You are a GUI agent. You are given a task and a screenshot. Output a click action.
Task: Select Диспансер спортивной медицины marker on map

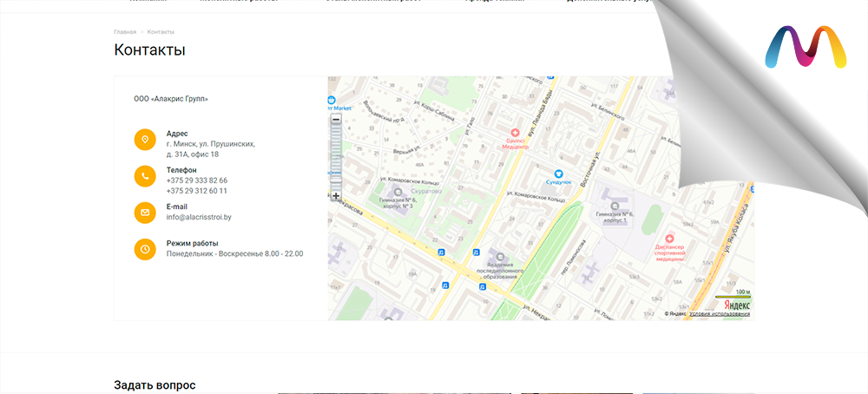[x=669, y=238]
